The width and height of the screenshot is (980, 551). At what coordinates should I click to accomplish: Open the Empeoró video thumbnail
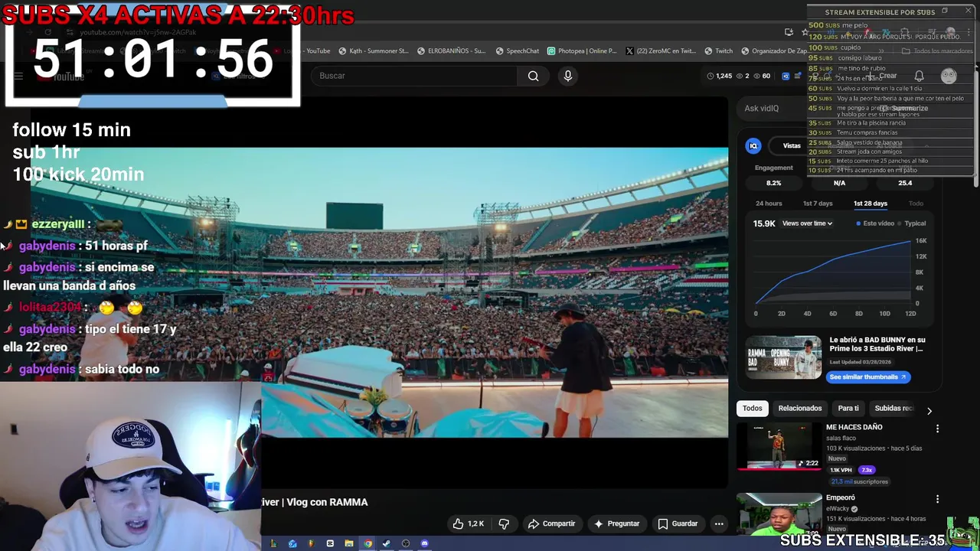point(779,514)
